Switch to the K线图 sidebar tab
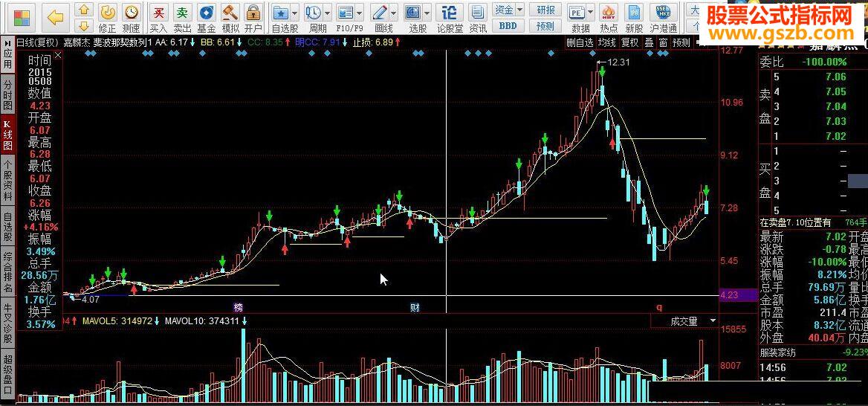 (7, 135)
